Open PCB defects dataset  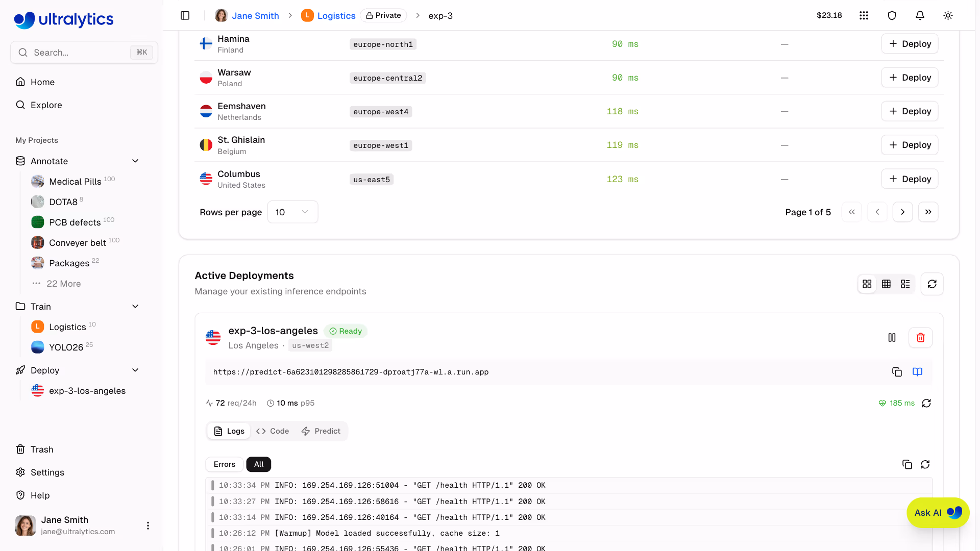(x=75, y=222)
